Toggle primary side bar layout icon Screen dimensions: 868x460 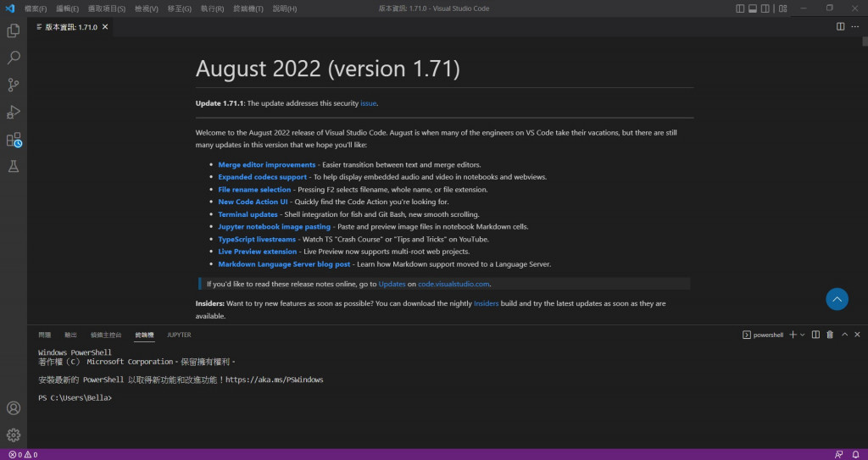pyautogui.click(x=740, y=8)
